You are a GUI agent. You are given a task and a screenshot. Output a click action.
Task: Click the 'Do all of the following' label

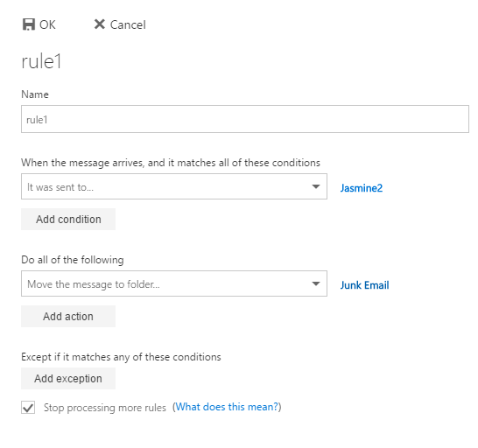[73, 260]
